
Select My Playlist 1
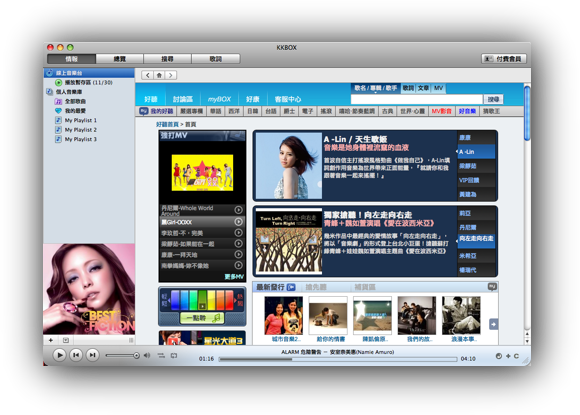(80, 120)
